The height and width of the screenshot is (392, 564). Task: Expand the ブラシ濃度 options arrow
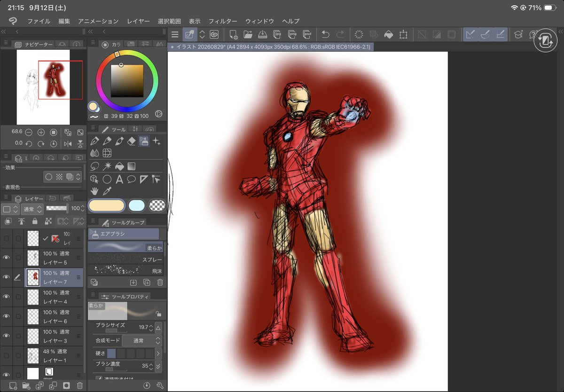(158, 366)
